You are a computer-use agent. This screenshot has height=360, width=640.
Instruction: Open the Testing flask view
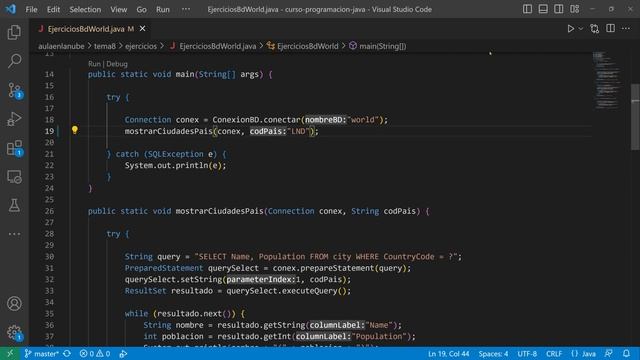pos(14,205)
